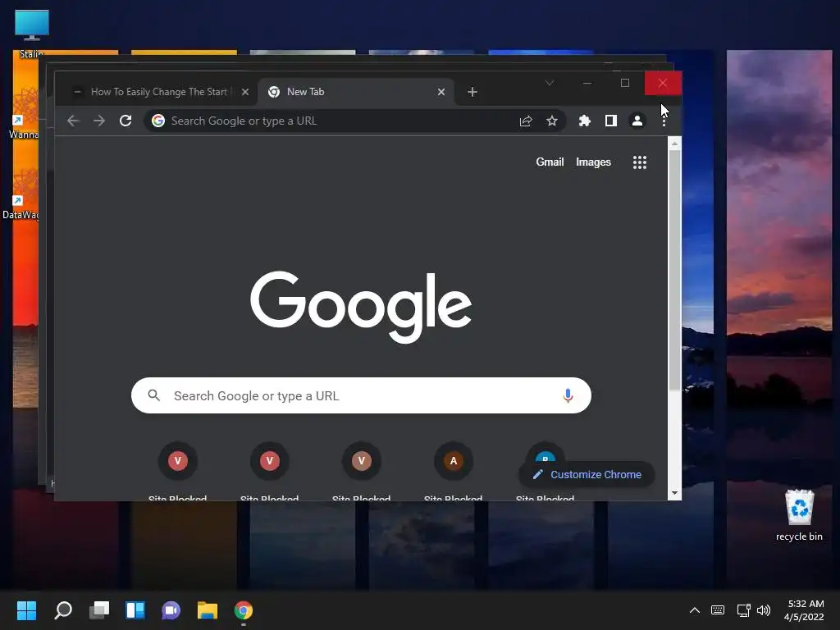The height and width of the screenshot is (630, 840).
Task: Open the volume speaker tray icon
Action: [x=764, y=610]
